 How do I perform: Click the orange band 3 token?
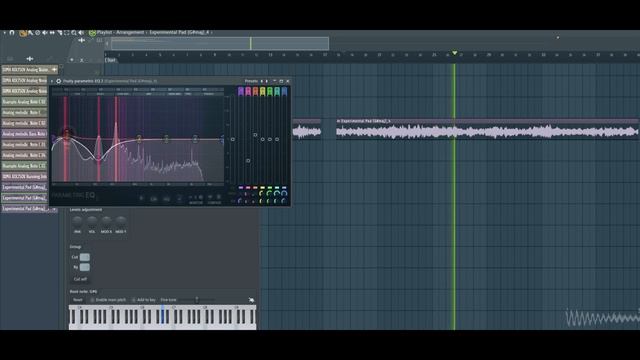pyautogui.click(x=256, y=91)
